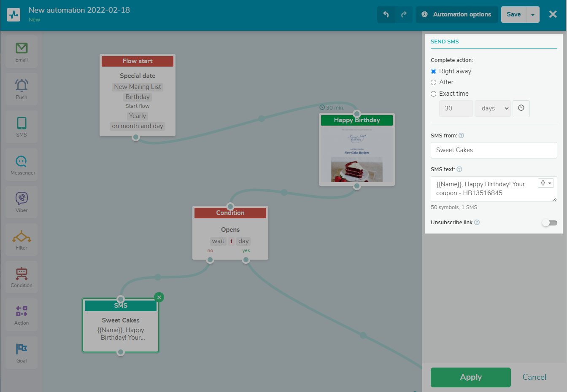Toggle the Unsubscribe link switch
The height and width of the screenshot is (392, 567).
coord(549,223)
